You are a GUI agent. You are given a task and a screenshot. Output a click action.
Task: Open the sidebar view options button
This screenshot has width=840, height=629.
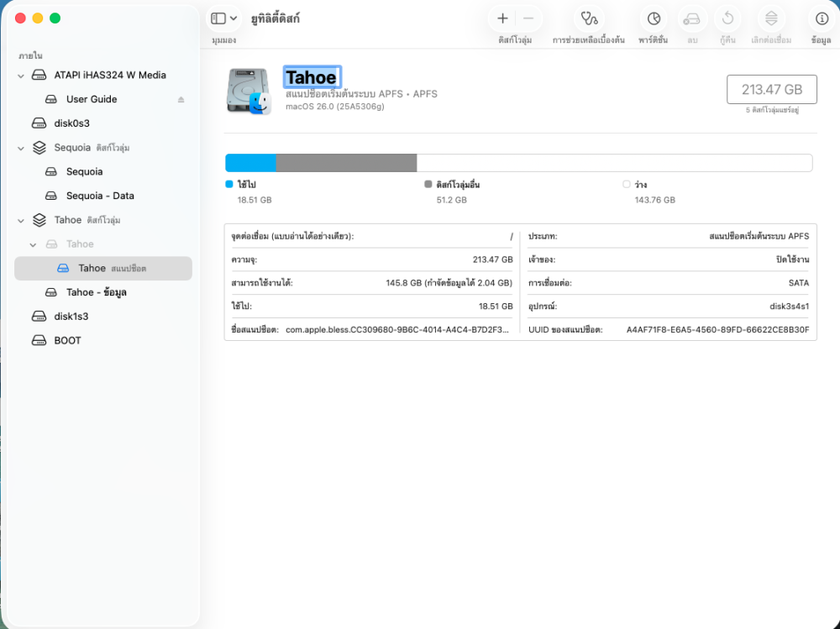tap(224, 18)
